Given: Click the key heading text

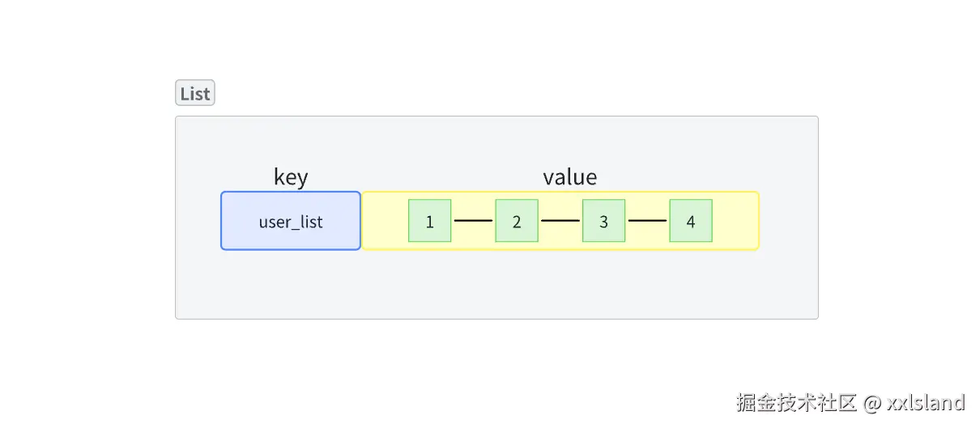Looking at the screenshot, I should pyautogui.click(x=291, y=177).
